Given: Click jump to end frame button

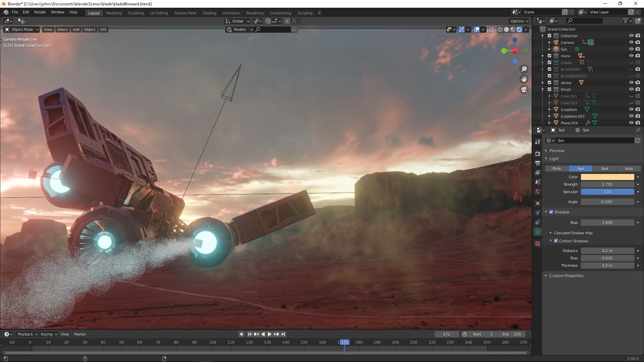Looking at the screenshot, I should [283, 334].
